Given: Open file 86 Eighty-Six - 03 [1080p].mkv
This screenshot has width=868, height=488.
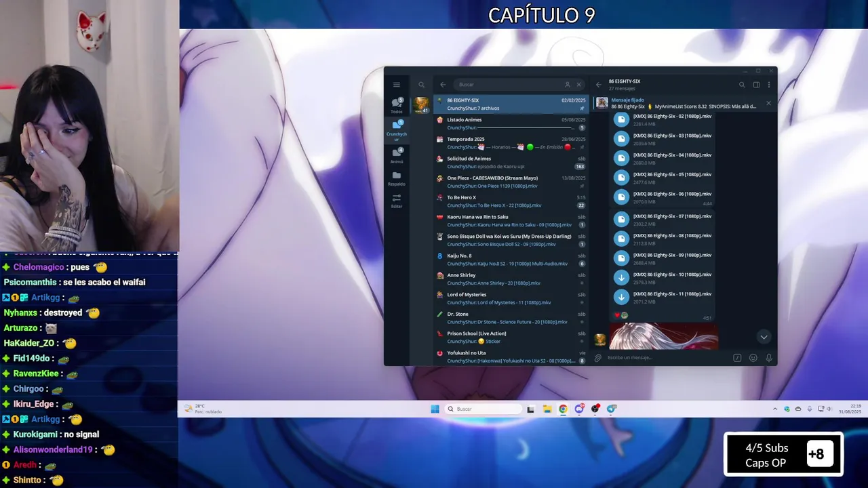Looking at the screenshot, I should pos(663,139).
